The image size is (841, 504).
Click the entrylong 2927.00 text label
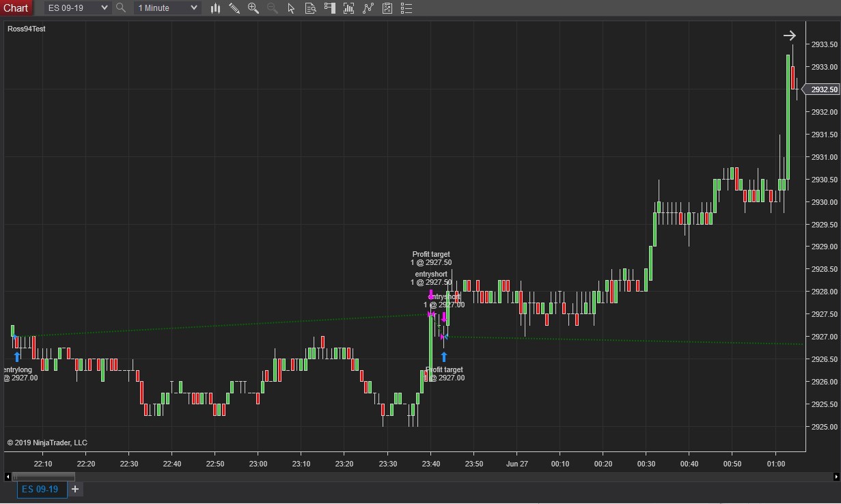pos(20,374)
